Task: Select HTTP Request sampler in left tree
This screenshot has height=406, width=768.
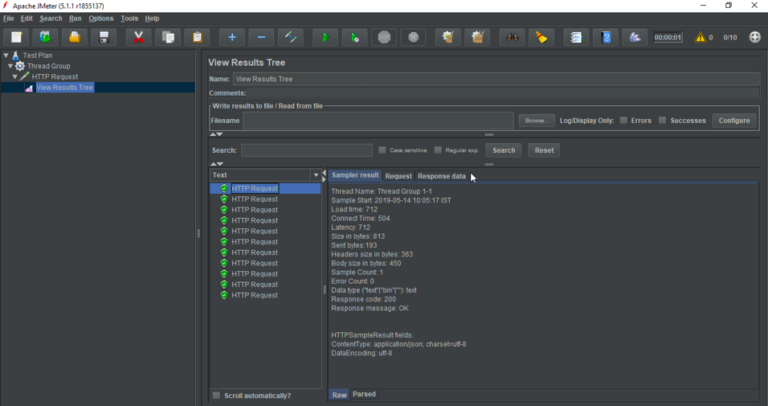Action: (55, 77)
